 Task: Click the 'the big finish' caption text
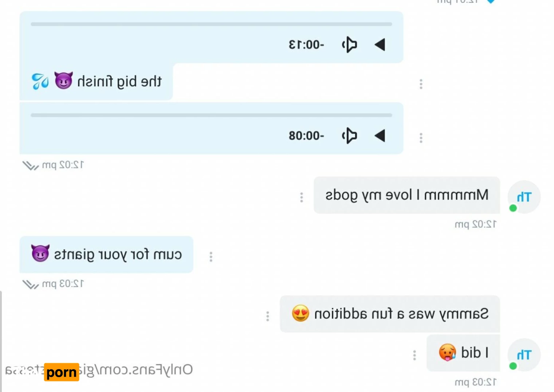tap(119, 81)
